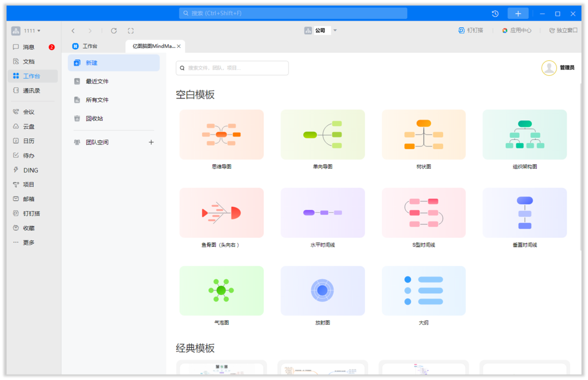Add a new team space with plus icon

point(151,142)
